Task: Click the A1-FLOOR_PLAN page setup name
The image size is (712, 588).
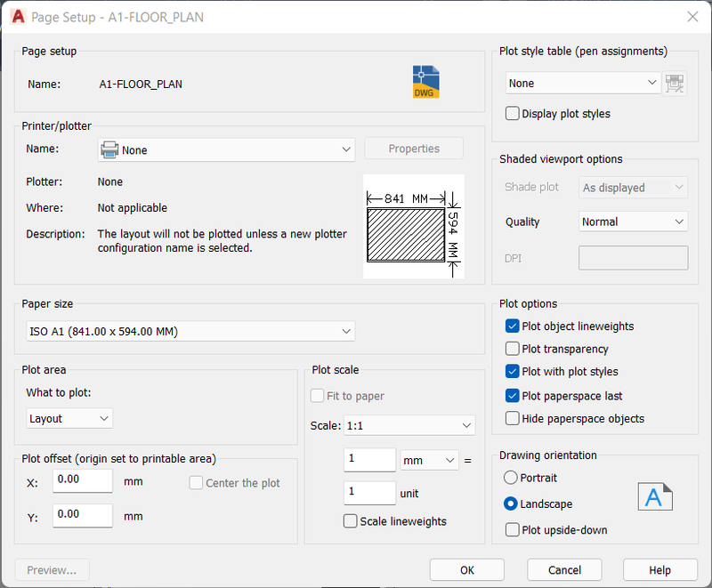Action: 141,84
